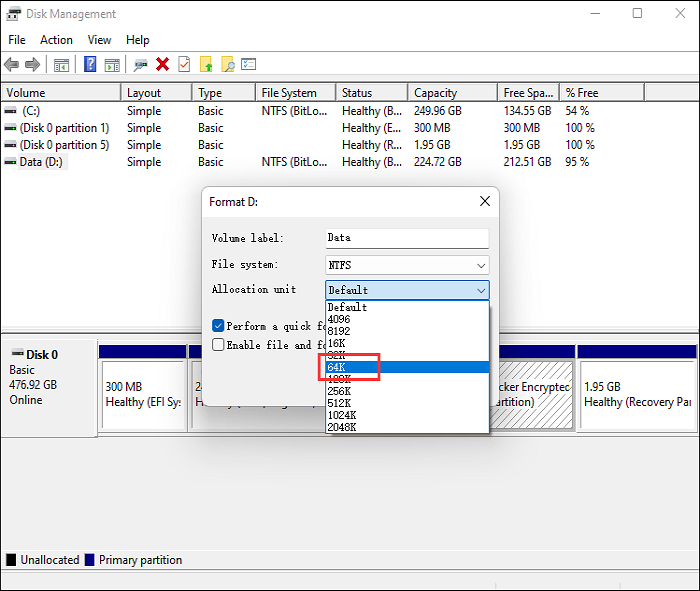Select the 95 % free cell
This screenshot has width=700, height=591.
[x=577, y=162]
